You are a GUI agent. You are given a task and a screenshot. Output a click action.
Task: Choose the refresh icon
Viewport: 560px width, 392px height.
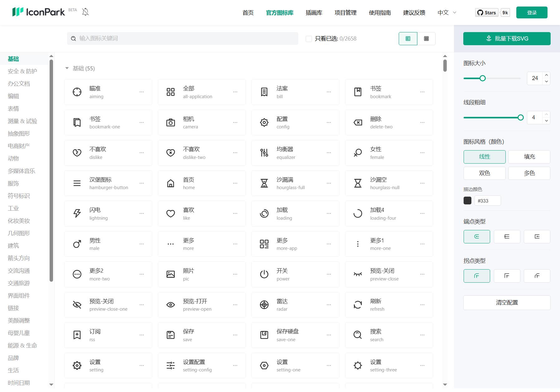pyautogui.click(x=358, y=305)
